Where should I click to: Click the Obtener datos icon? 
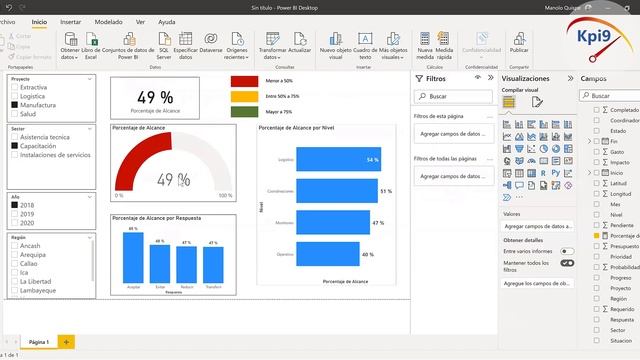pyautogui.click(x=70, y=40)
